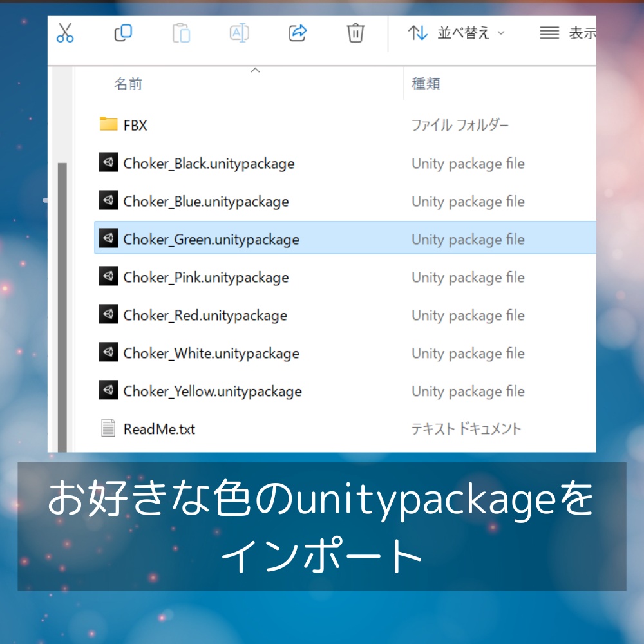
Task: Open the 並べ替え sort dropdown
Action: (457, 33)
